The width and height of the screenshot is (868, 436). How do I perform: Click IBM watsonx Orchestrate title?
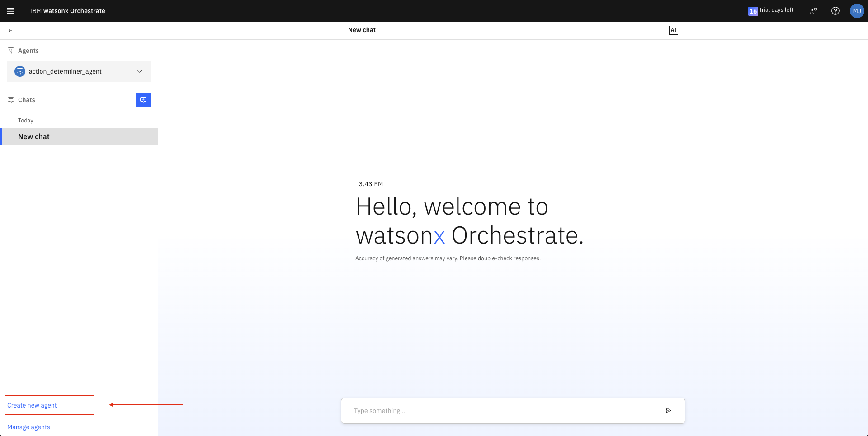coord(67,11)
